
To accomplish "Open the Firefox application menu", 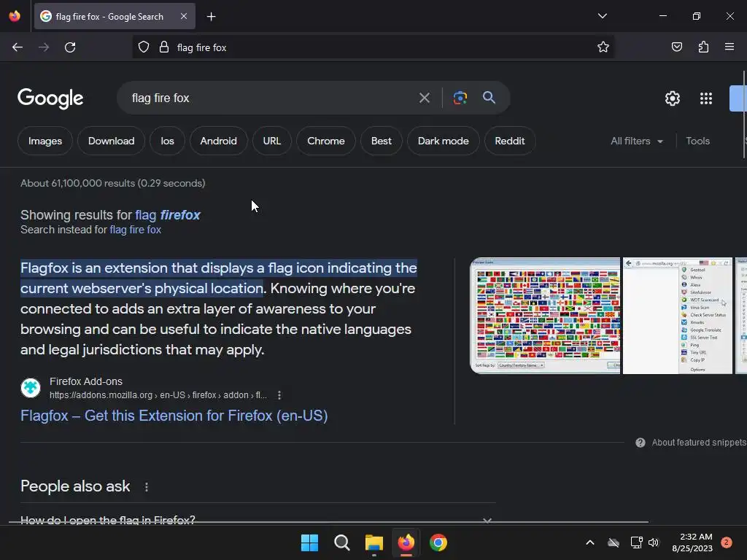I will click(729, 47).
